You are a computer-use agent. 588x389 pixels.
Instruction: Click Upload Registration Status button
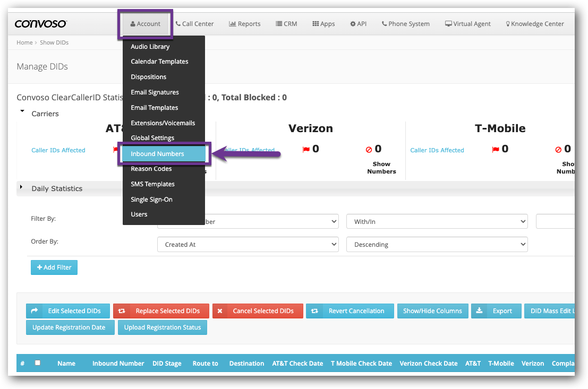163,327
